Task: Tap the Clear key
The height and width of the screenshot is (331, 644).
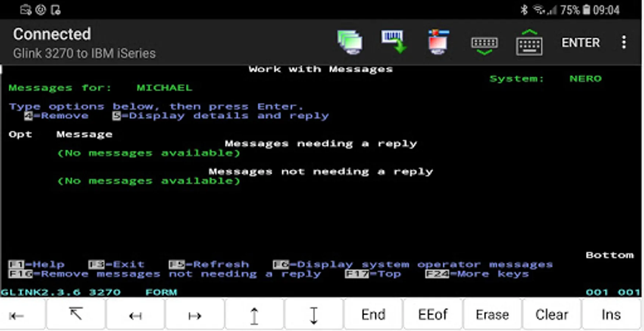Action: point(552,315)
